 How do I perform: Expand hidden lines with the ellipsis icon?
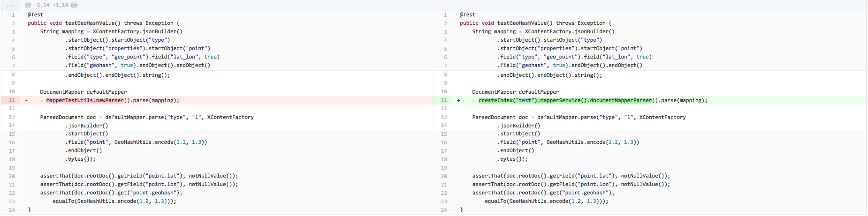click(10, 5)
